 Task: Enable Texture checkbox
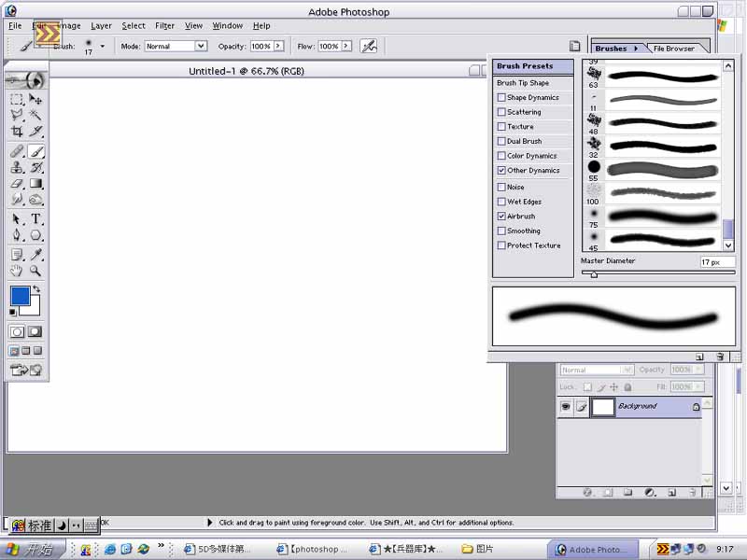pos(501,127)
